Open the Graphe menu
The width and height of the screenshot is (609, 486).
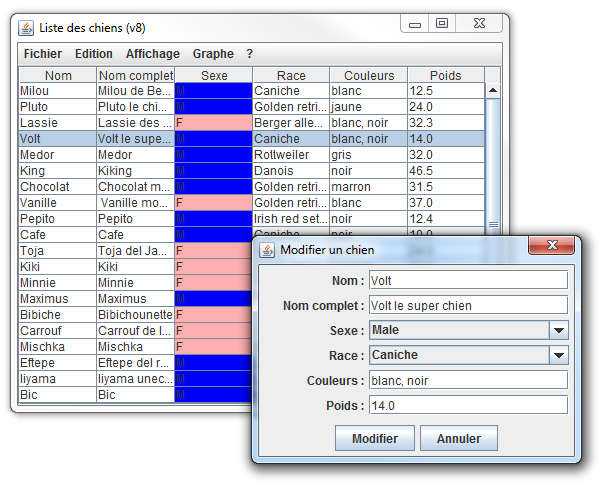(x=213, y=54)
